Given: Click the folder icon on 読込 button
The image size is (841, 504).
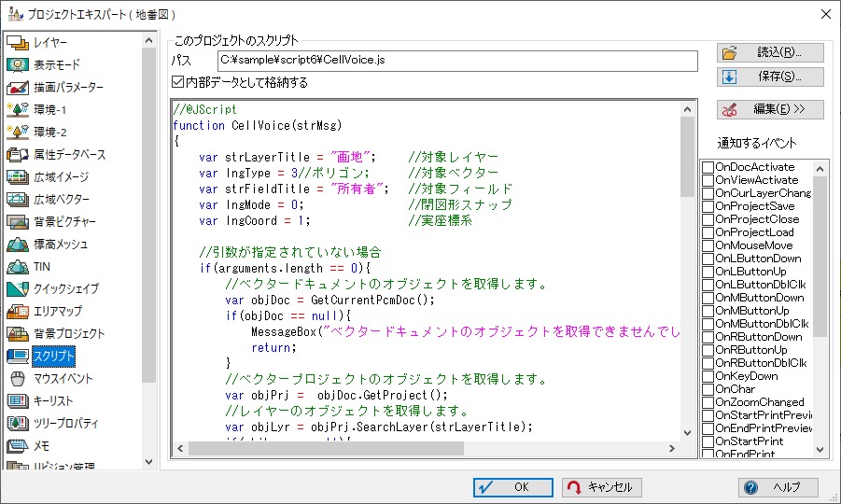Looking at the screenshot, I should pyautogui.click(x=729, y=52).
